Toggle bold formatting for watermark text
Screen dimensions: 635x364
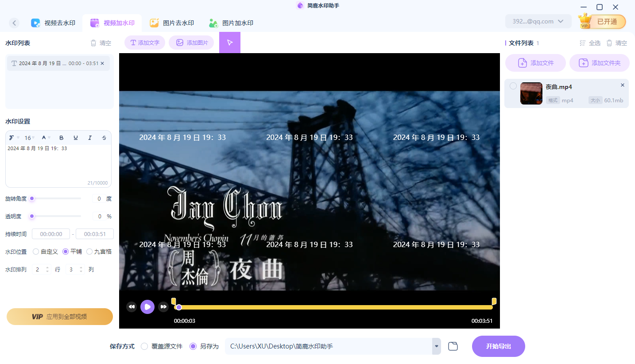point(62,138)
